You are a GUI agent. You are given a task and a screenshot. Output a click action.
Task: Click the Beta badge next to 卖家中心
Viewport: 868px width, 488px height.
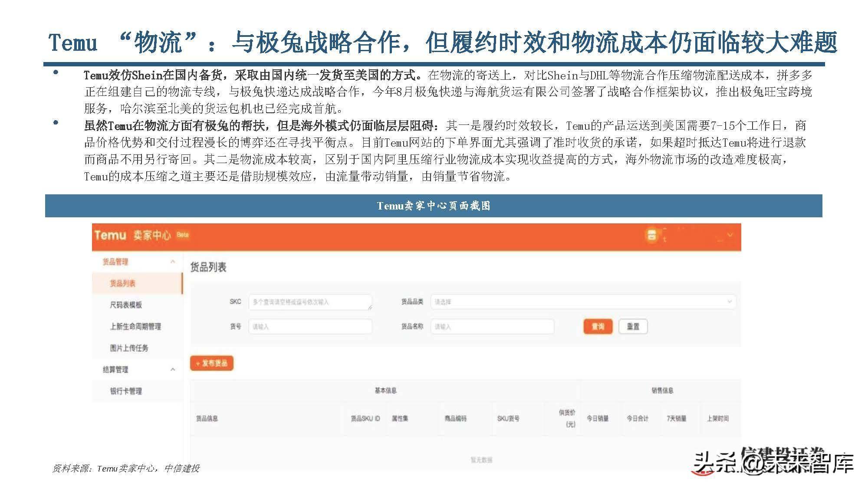click(183, 235)
